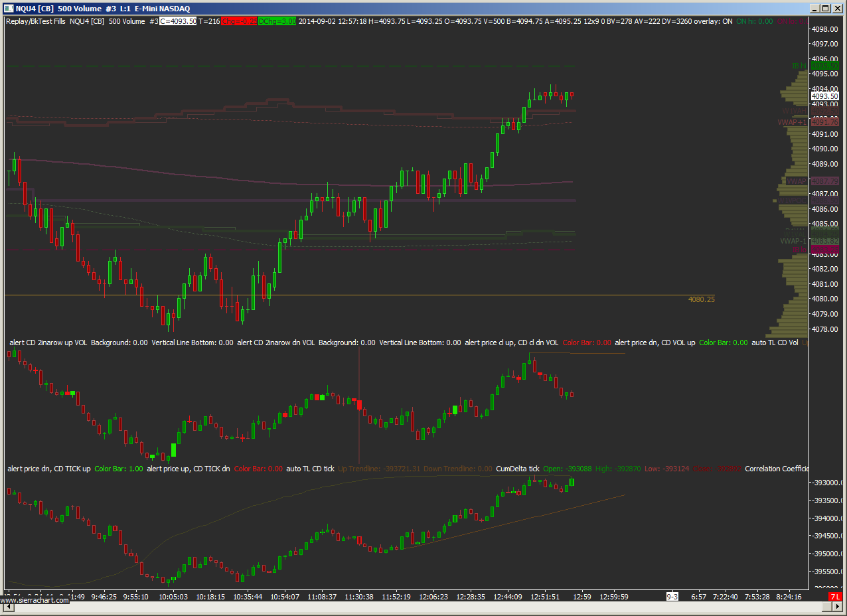The width and height of the screenshot is (847, 616).
Task: Click the VWAP-1 label on price axis
Action: coord(793,240)
